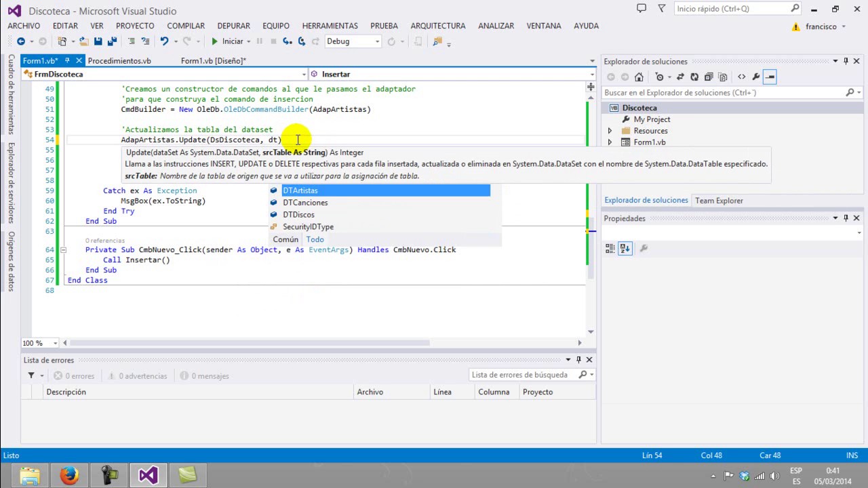Start debugging with the Iniciar button
868x488 pixels.
227,41
